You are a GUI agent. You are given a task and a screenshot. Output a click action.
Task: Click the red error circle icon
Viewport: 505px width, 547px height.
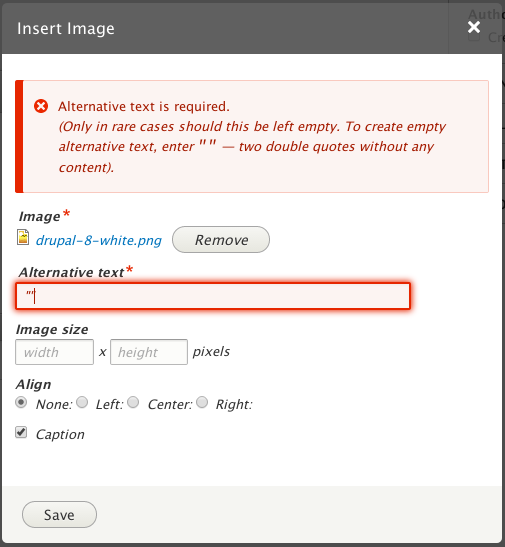tap(41, 106)
